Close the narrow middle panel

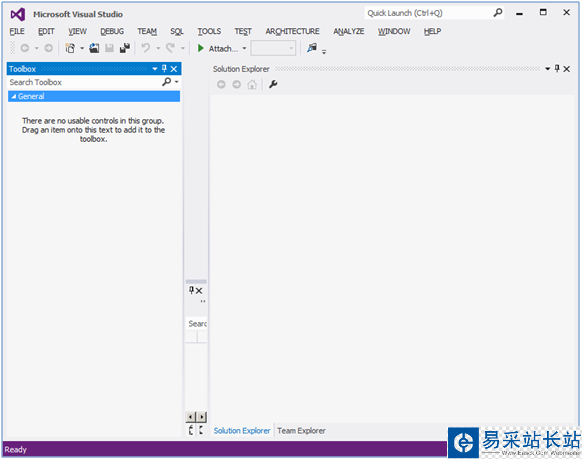[x=199, y=291]
